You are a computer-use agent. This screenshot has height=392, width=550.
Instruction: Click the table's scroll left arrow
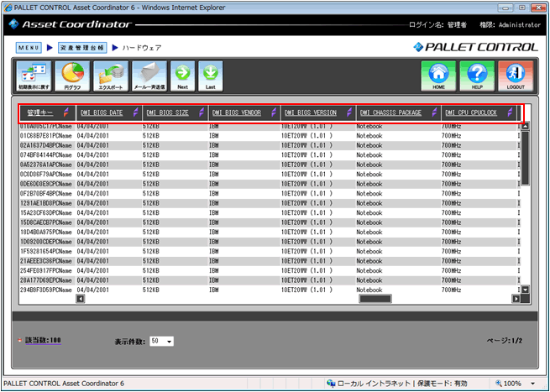(81, 299)
